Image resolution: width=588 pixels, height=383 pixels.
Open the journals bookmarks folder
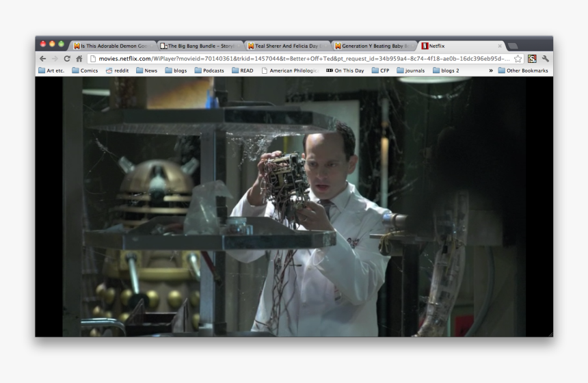click(x=411, y=70)
